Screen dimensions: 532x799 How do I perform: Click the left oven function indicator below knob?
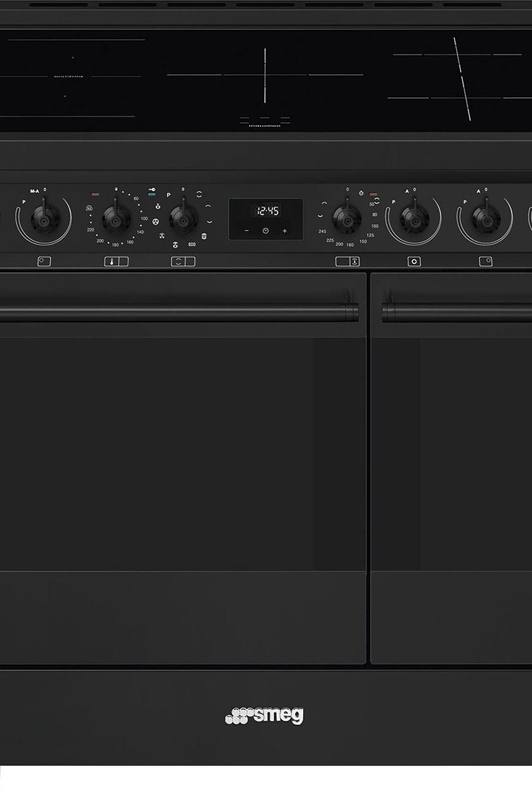(x=183, y=262)
